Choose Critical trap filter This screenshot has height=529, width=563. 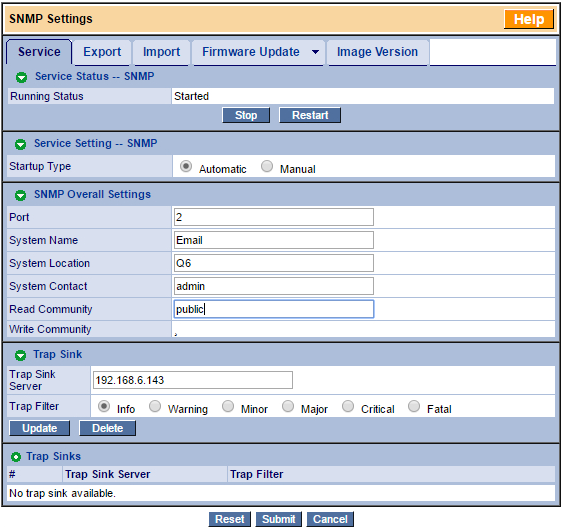348,406
